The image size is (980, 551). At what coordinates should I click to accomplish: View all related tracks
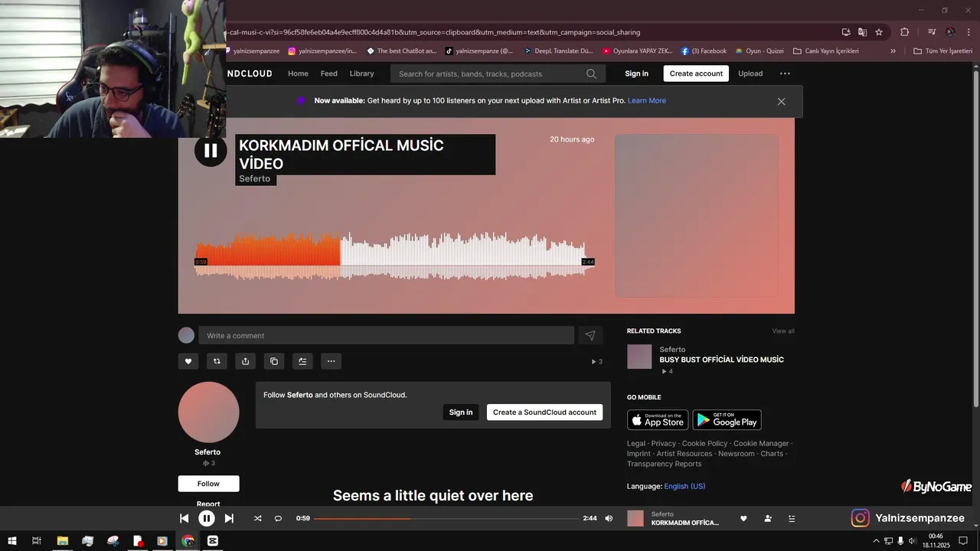pos(783,331)
